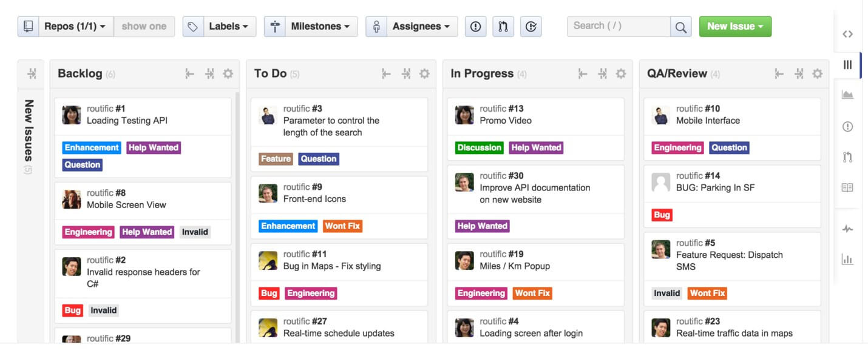Open issue #13 Promo Video

click(x=505, y=120)
